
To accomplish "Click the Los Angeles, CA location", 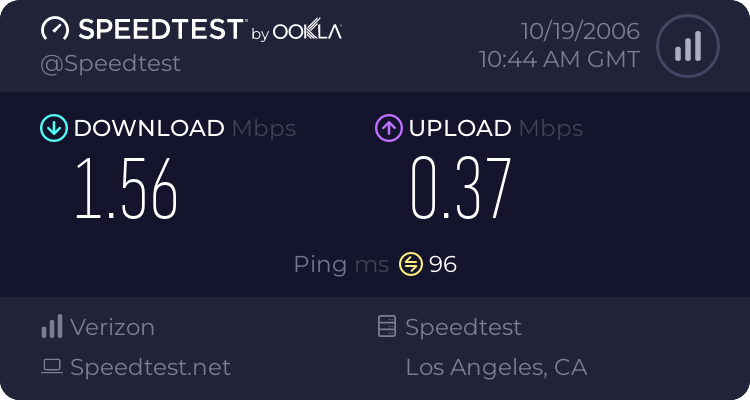I will pyautogui.click(x=496, y=367).
